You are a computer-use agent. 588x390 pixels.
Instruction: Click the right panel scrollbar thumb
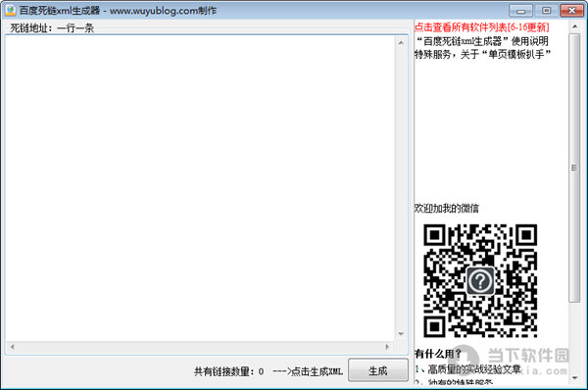[x=574, y=168]
